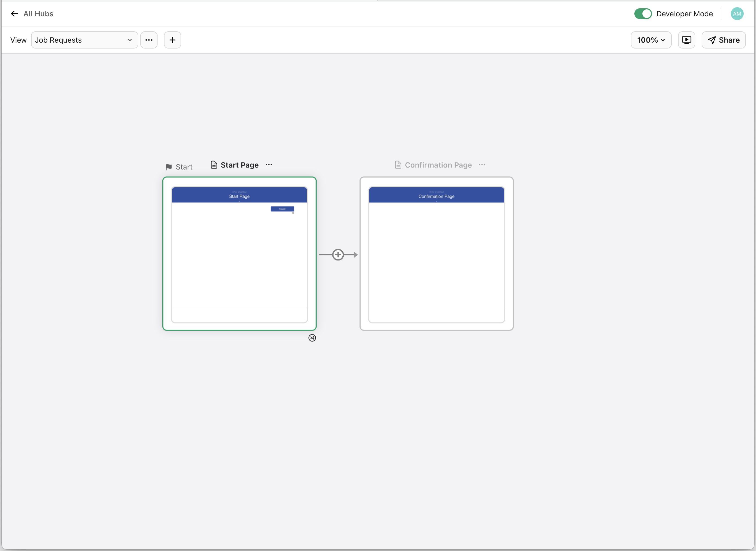756x551 pixels.
Task: Open the Start Page options menu (three dots)
Action: (x=269, y=165)
